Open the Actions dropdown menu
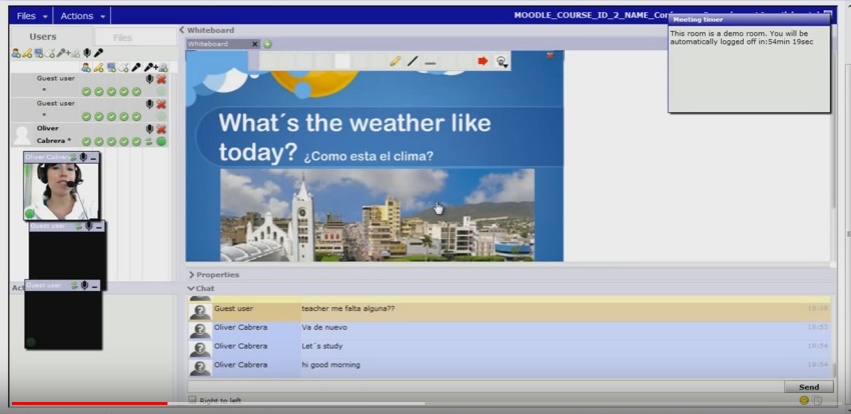 click(x=82, y=16)
